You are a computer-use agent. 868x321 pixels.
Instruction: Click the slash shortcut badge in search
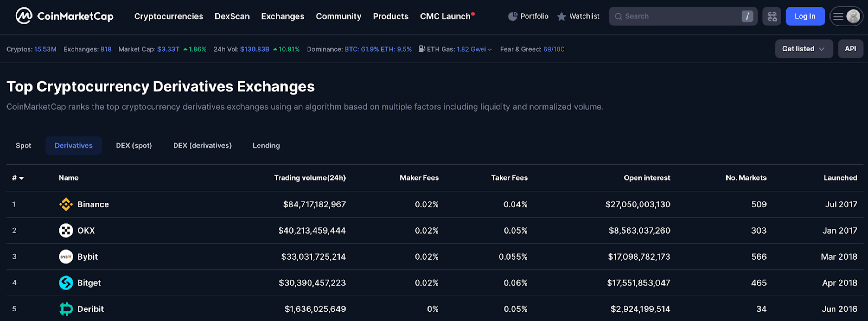pyautogui.click(x=747, y=16)
